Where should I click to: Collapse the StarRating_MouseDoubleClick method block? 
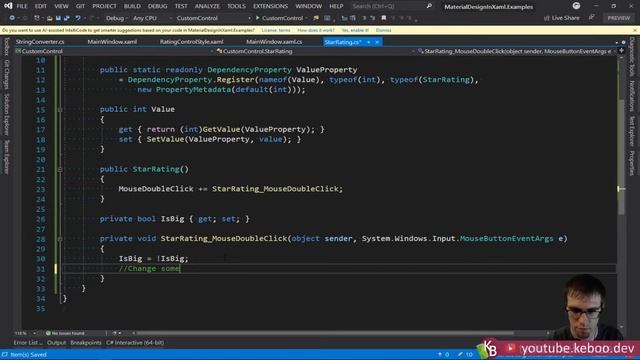pyautogui.click(x=60, y=239)
